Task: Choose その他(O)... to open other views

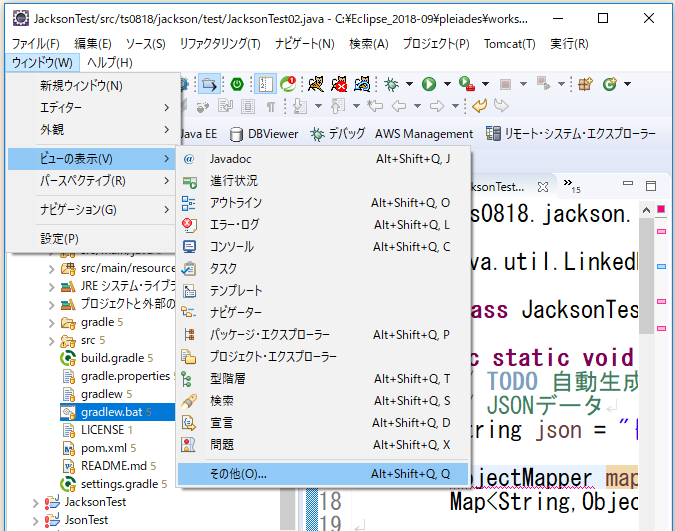Action: point(323,474)
